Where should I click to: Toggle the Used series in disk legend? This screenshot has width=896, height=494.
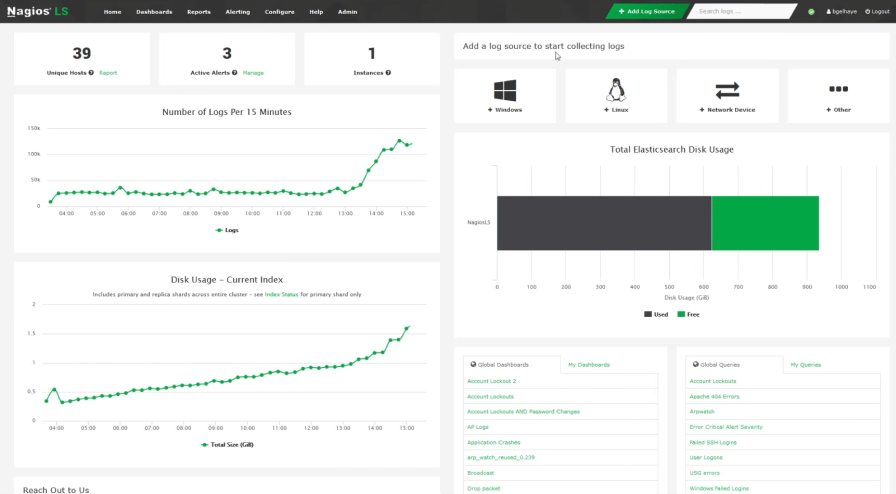(x=656, y=314)
